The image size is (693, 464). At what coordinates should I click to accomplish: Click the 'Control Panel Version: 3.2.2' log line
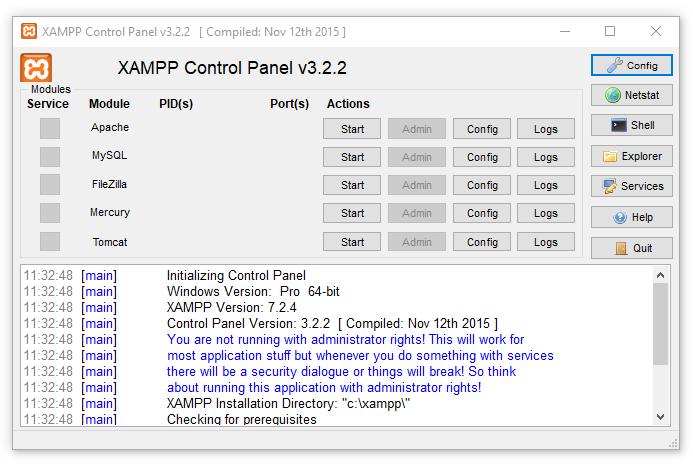pos(332,323)
